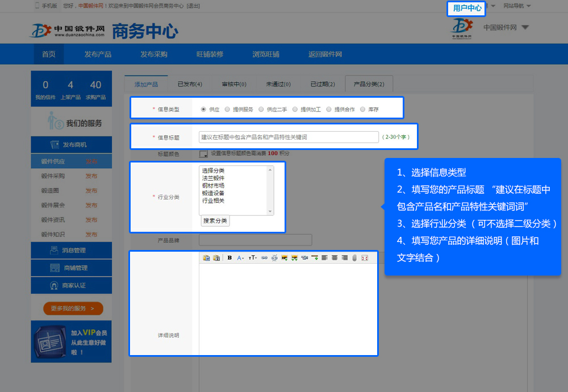Image resolution: width=568 pixels, height=392 pixels.
Task: Switch to the 已发布(4) tab
Action: coord(190,84)
